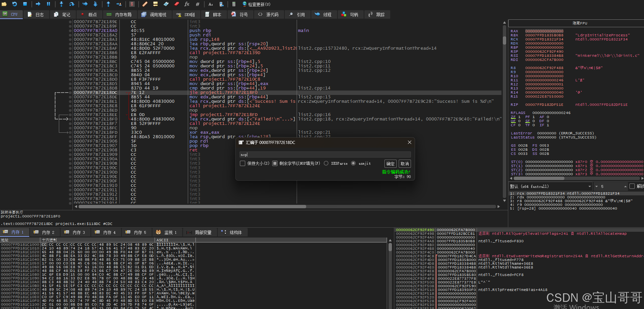
Task: Find intermodular calls toolbar icon
Action: point(221,4)
